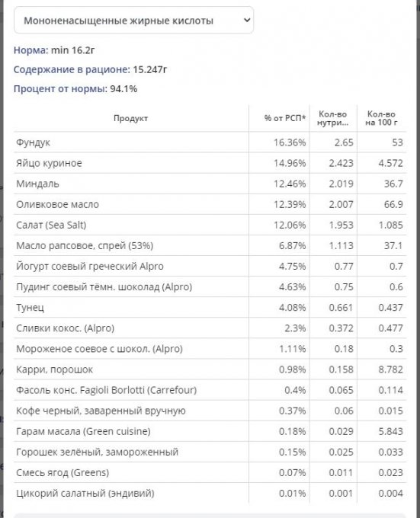Select the Фундук row
This screenshot has height=518, width=420.
pyautogui.click(x=210, y=142)
